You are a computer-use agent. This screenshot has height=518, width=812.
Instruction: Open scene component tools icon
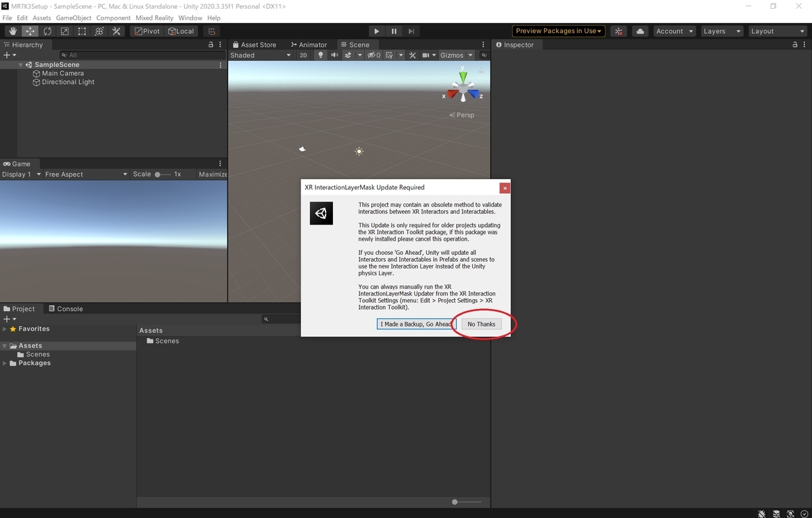(412, 55)
